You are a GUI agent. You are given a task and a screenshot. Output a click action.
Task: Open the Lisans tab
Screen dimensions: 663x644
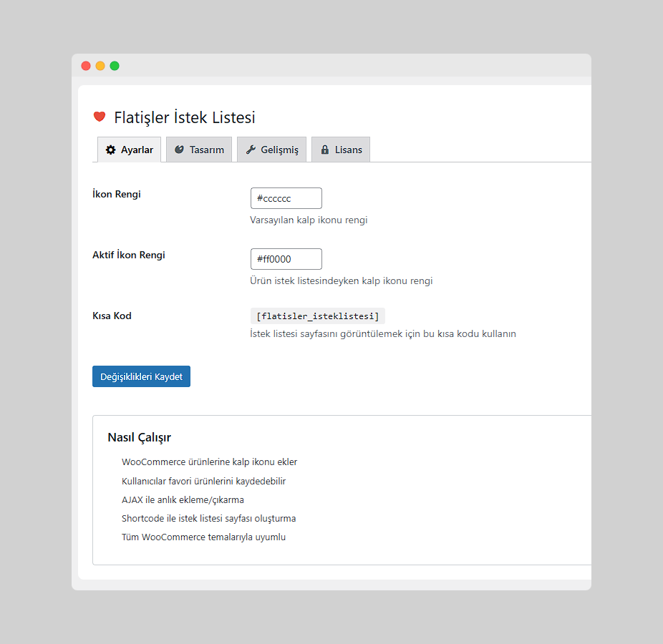coord(341,149)
